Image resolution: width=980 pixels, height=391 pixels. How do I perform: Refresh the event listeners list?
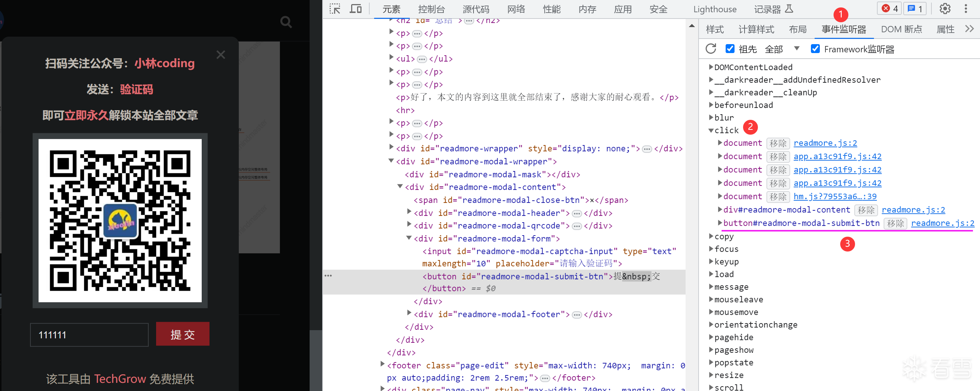[711, 49]
